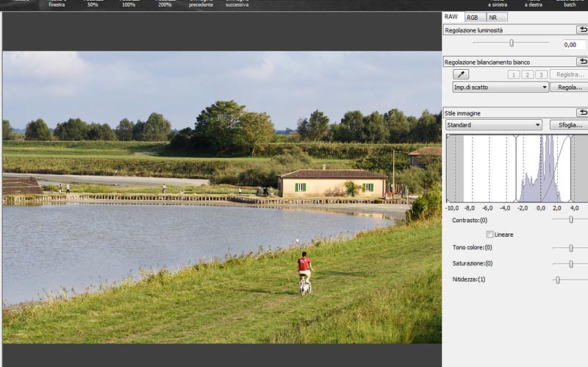Select the white balance eyedropper tool

click(x=462, y=74)
